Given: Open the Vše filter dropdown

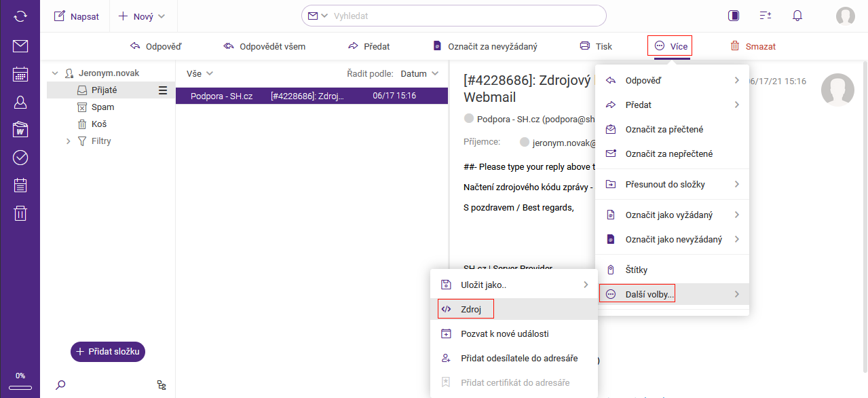Looking at the screenshot, I should (200, 73).
